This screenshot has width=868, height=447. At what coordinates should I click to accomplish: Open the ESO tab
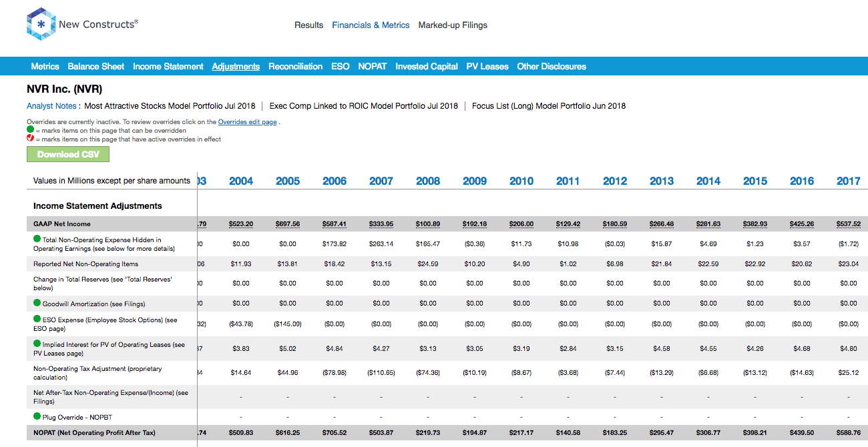pos(340,67)
